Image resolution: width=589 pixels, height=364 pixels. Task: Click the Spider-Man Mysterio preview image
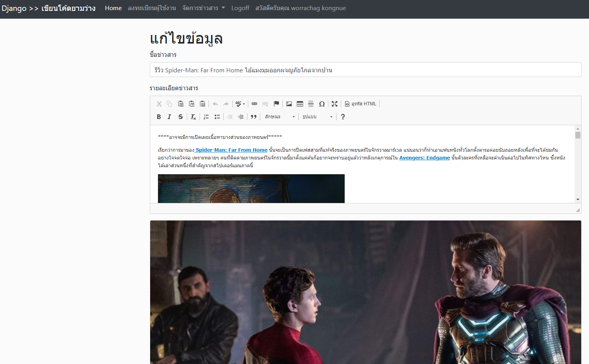(366, 292)
